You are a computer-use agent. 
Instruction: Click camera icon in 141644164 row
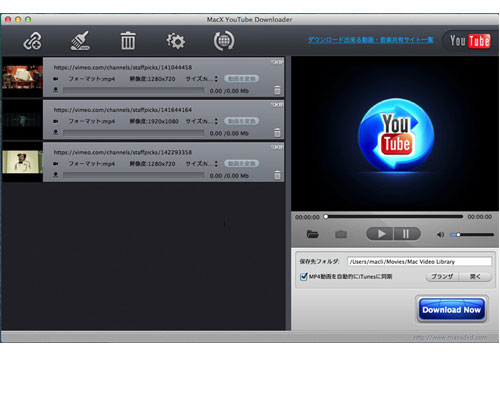pos(56,121)
